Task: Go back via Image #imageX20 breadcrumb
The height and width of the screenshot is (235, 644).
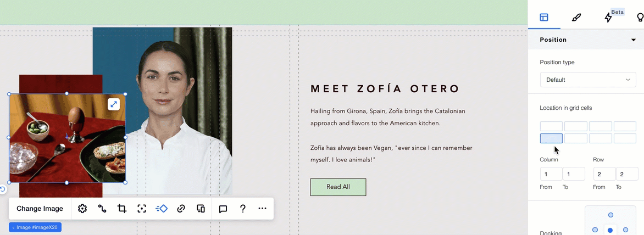Action: [x=35, y=227]
